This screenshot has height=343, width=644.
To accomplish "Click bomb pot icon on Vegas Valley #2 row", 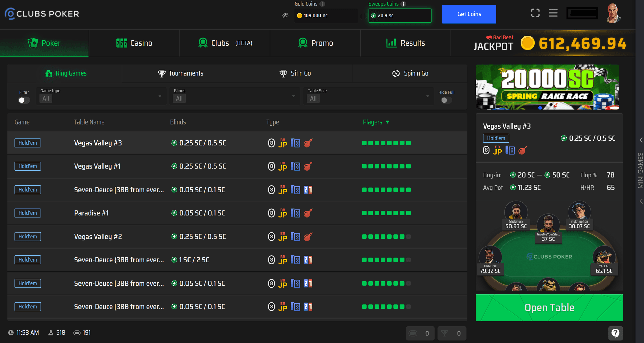I will (x=308, y=237).
